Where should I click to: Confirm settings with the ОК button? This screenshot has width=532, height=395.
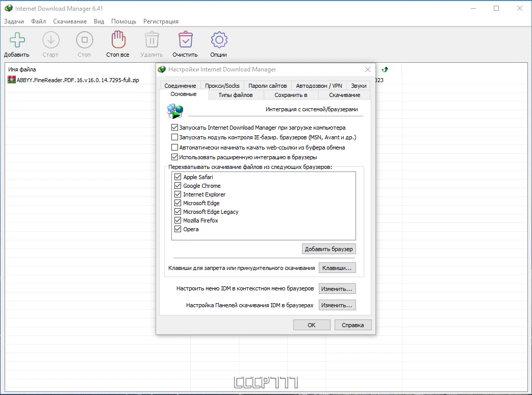pyautogui.click(x=312, y=325)
